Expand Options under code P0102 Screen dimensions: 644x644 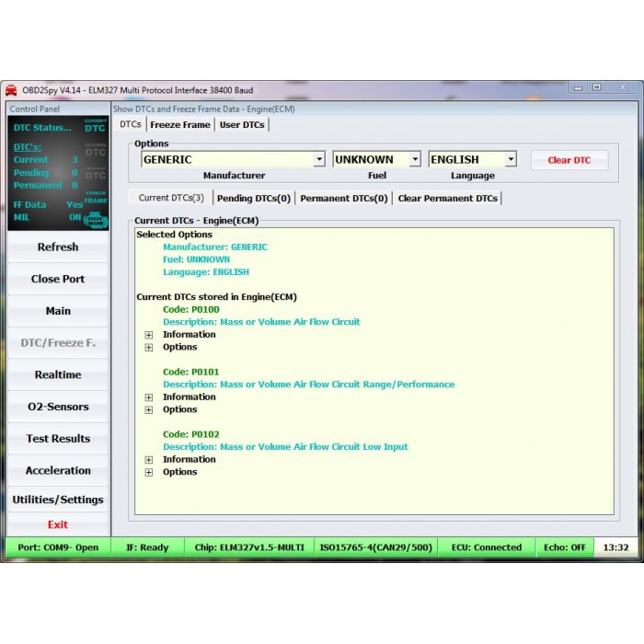point(149,473)
